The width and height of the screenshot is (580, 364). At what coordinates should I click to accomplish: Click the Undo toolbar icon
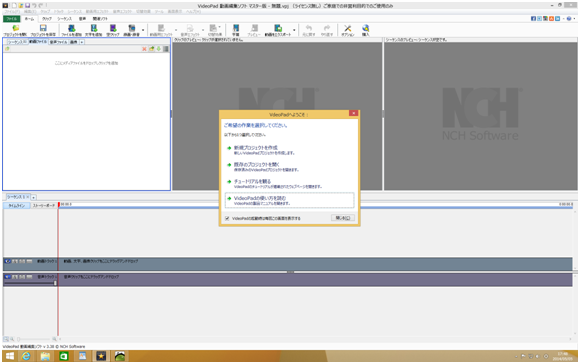(x=308, y=30)
